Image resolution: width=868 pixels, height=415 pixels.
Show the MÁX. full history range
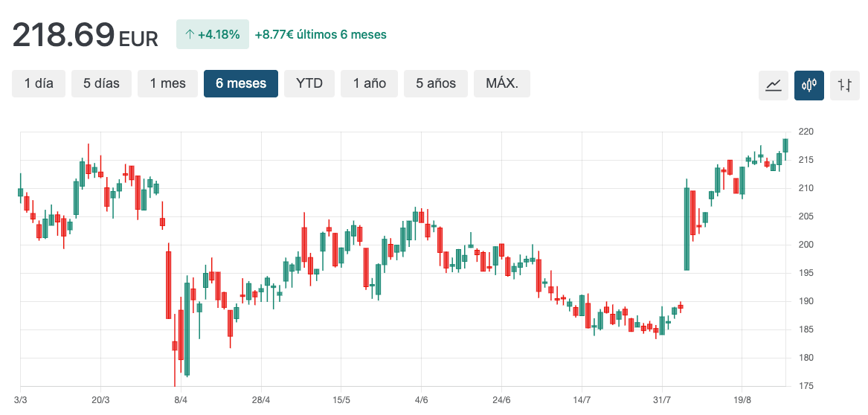coord(501,83)
